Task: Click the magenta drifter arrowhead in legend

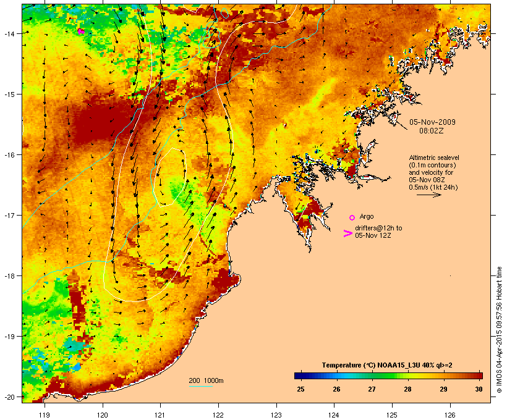Action: [x=347, y=233]
